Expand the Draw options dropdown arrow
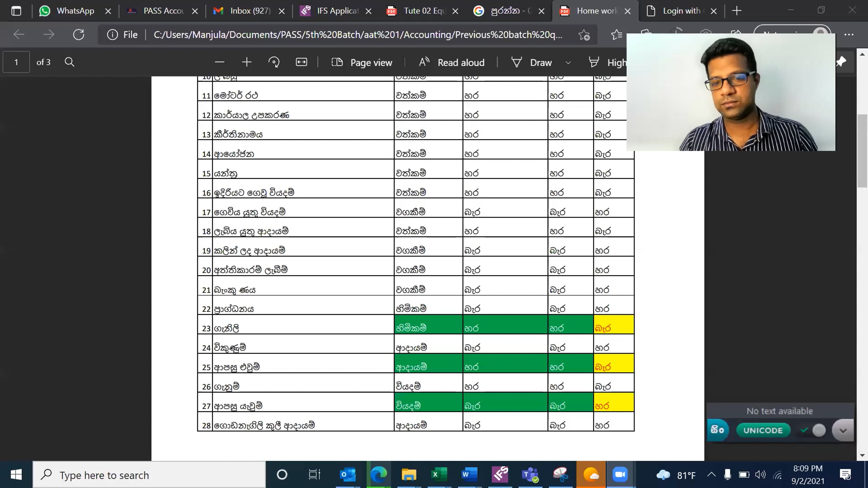Viewport: 868px width, 488px height. tap(568, 63)
